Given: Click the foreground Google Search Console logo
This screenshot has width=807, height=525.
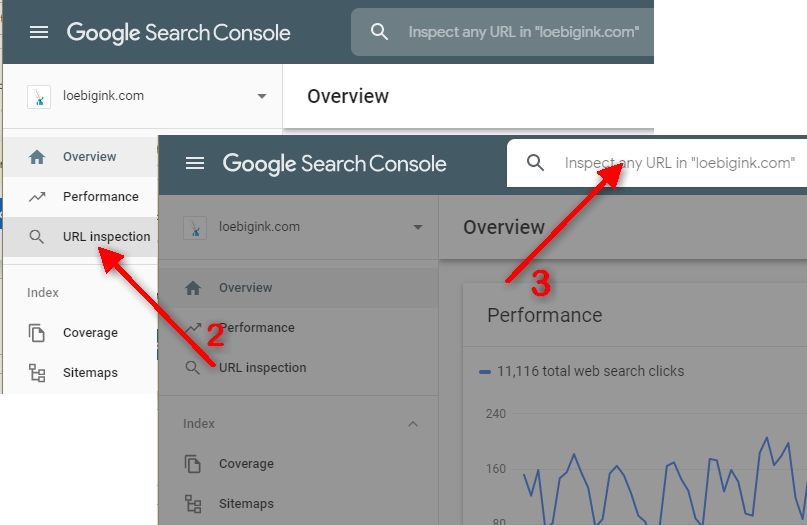Looking at the screenshot, I should (x=334, y=164).
